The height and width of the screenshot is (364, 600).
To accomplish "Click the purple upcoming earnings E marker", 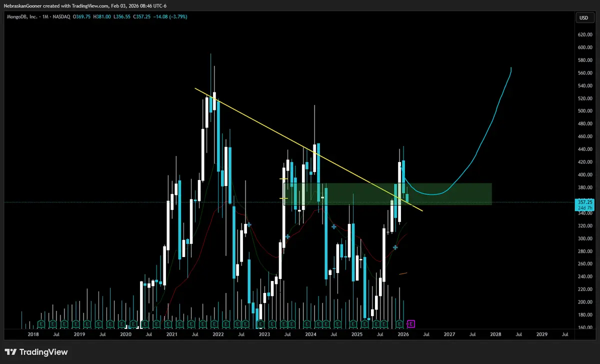I will tap(412, 323).
